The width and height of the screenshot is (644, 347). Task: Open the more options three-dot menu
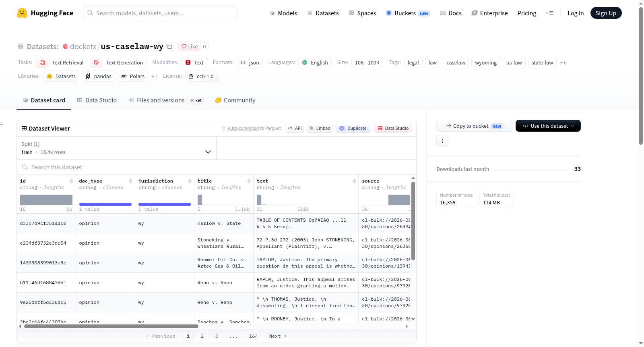[442, 141]
